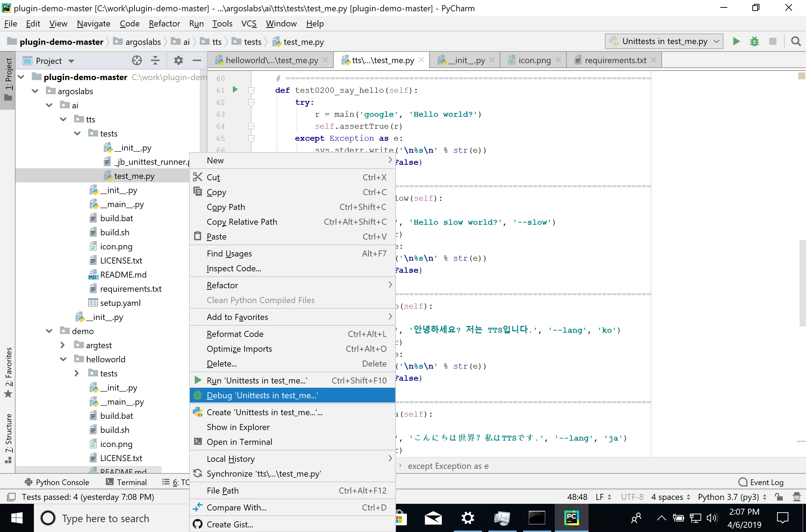The image size is (806, 532).
Task: Open Project panel gear settings
Action: coord(179,61)
